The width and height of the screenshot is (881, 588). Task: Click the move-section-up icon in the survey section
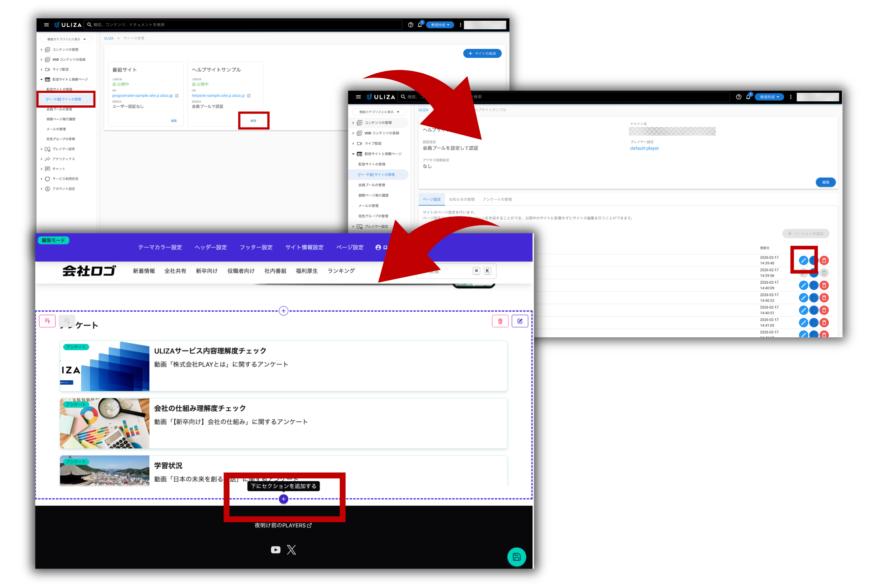click(47, 321)
